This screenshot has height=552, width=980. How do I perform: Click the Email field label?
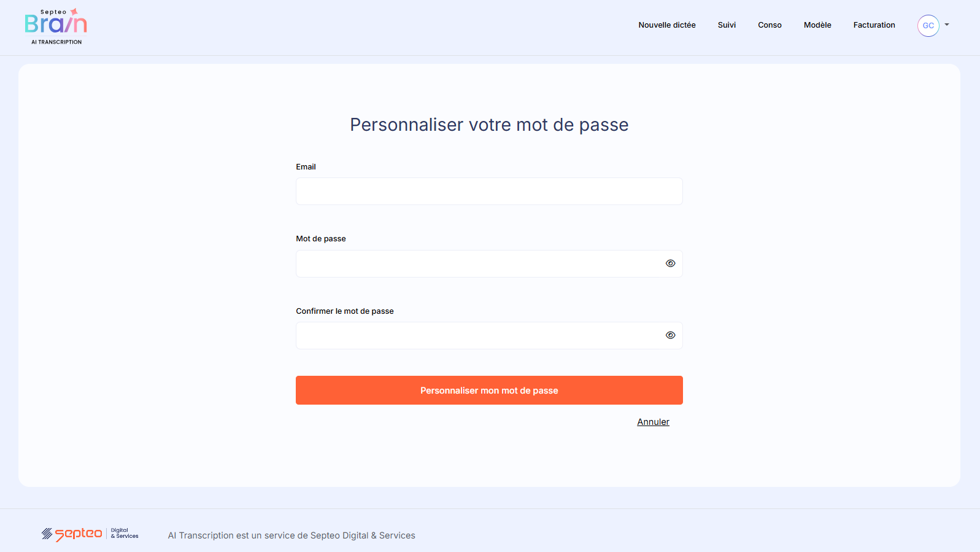coord(306,167)
